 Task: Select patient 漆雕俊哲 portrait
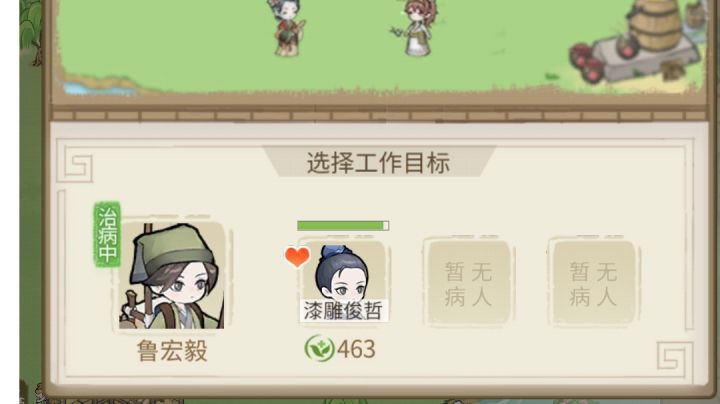point(343,281)
